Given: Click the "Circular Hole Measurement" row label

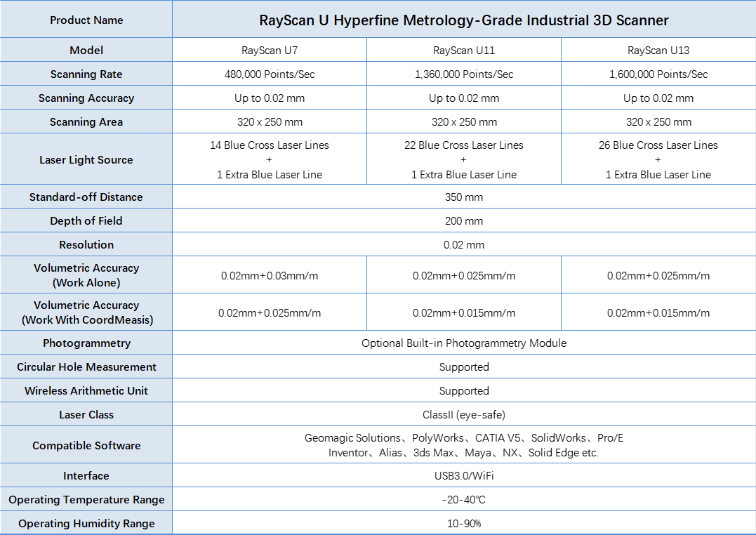Looking at the screenshot, I should pyautogui.click(x=87, y=366).
